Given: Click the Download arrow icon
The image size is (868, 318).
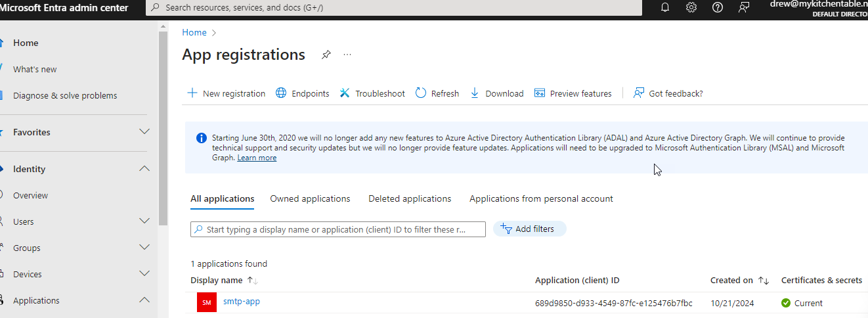Looking at the screenshot, I should click(475, 93).
